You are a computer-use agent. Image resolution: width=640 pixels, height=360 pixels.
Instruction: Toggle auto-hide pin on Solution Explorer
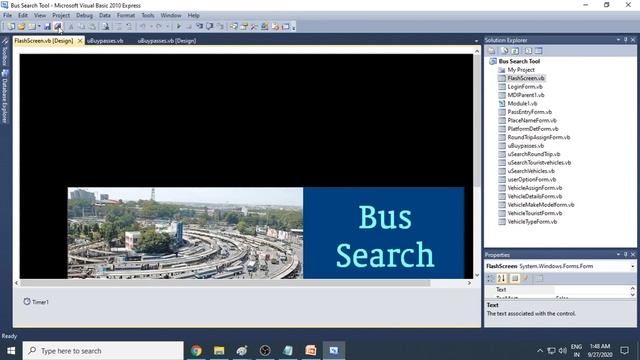pyautogui.click(x=625, y=40)
